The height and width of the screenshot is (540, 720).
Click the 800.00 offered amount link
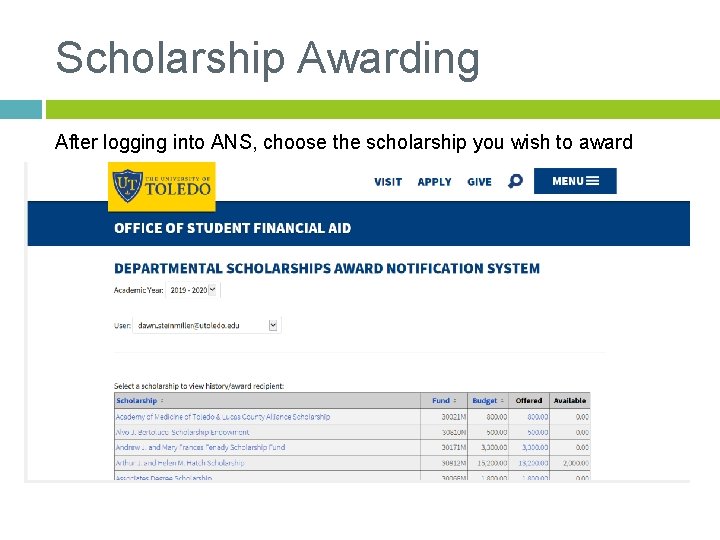(x=537, y=416)
